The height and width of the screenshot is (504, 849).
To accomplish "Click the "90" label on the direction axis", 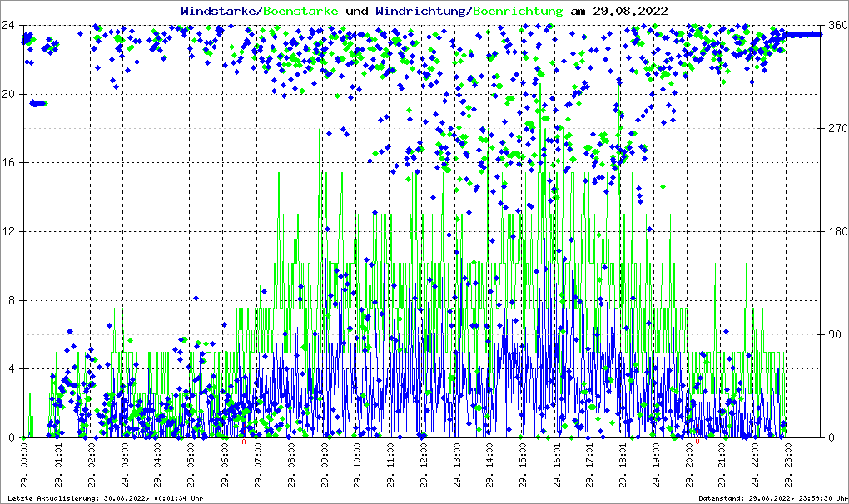I will 834,334.
